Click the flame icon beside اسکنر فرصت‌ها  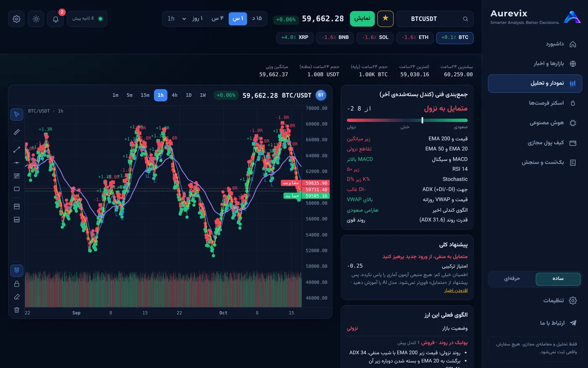573,103
